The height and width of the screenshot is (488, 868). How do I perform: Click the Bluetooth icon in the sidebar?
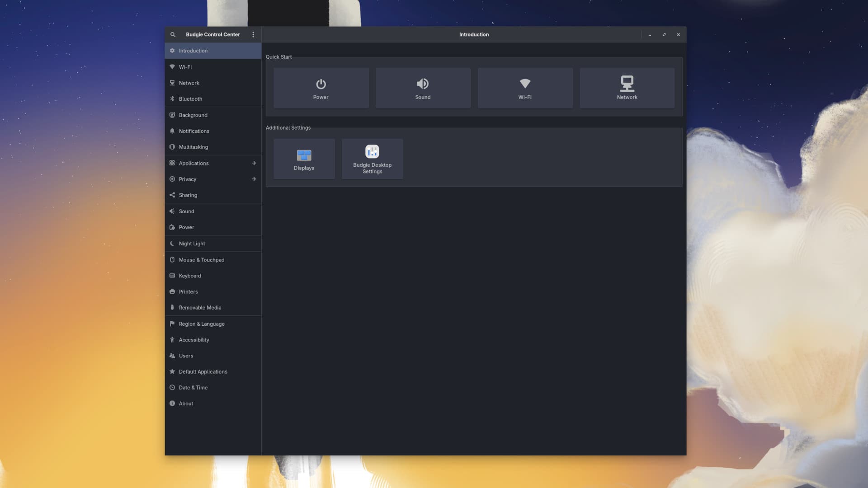coord(172,99)
